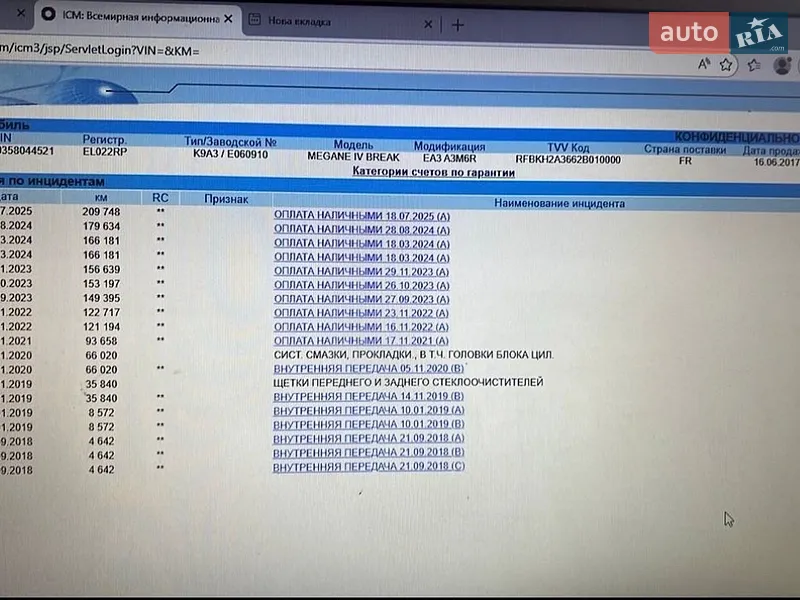Click Наименование инцидента column header

559,204
